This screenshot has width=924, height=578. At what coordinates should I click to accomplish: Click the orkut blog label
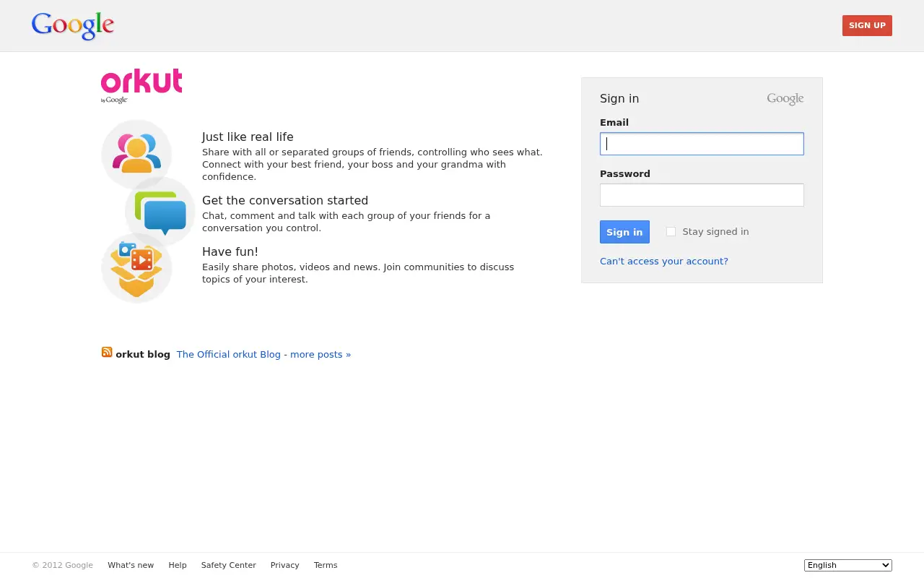[x=143, y=354]
